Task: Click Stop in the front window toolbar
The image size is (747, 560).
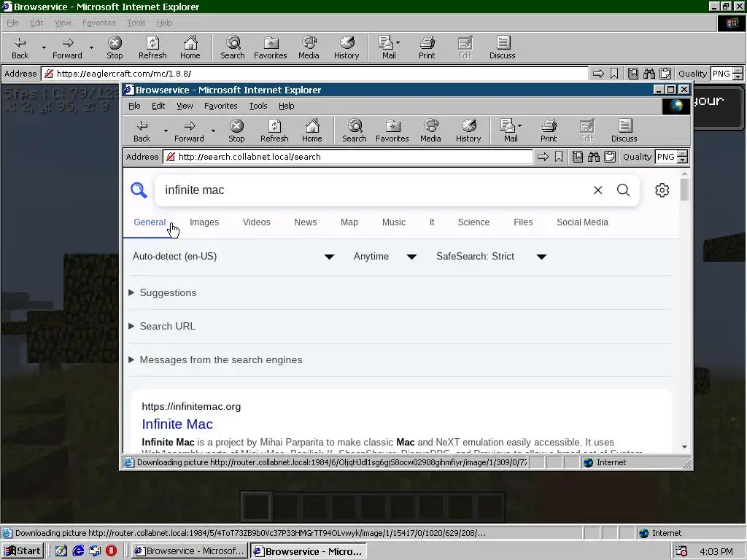Action: 236,131
